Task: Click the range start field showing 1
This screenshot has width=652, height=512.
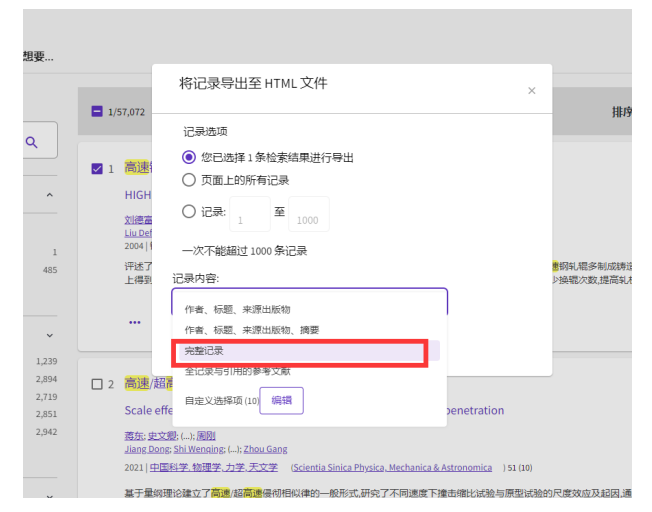Action: (x=250, y=214)
